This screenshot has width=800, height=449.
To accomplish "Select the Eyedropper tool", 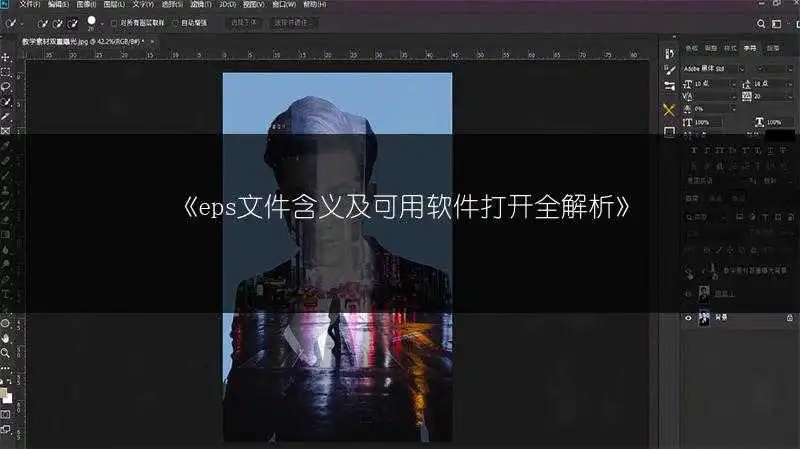I will (6, 146).
